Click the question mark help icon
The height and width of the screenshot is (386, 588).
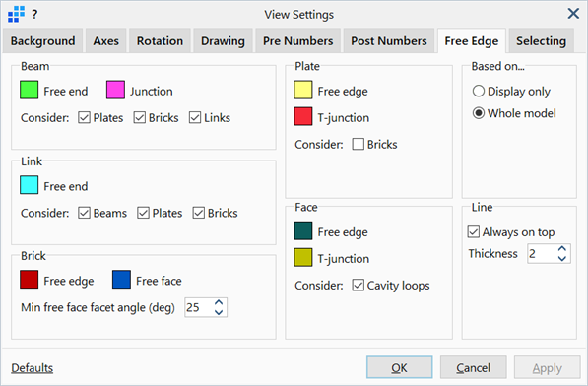click(34, 15)
